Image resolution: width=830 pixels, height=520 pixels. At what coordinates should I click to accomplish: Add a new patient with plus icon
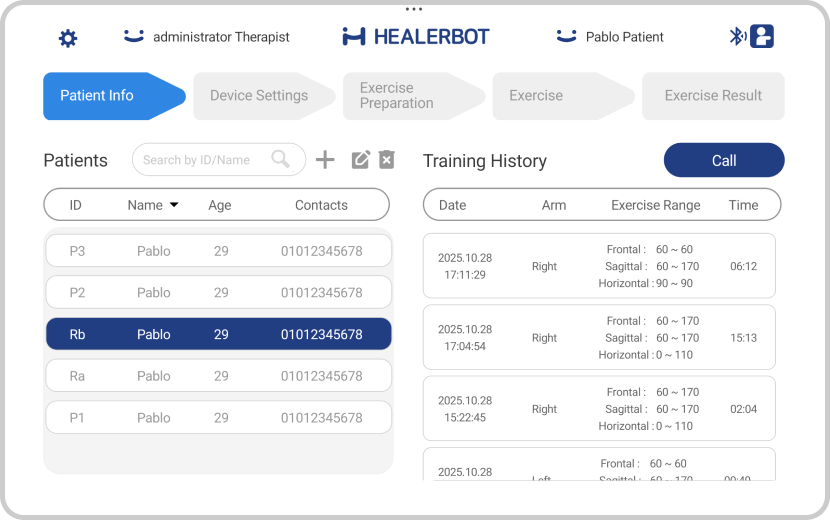pos(325,159)
